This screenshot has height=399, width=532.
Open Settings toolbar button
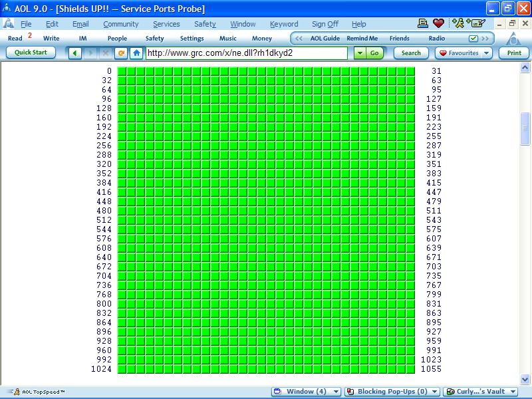192,39
